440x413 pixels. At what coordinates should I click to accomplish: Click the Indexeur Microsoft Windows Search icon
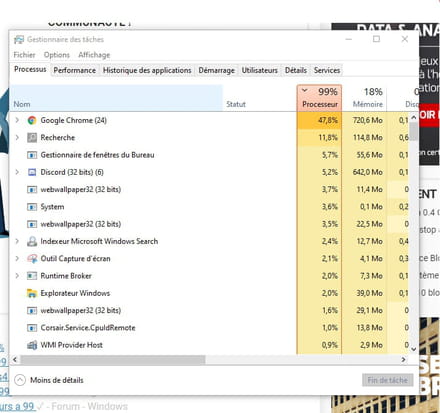coord(32,241)
